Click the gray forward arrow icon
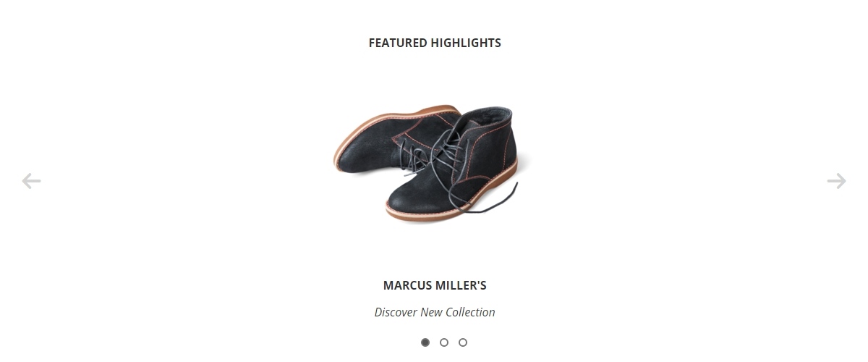Screen dimensions: 868x362 click(837, 181)
